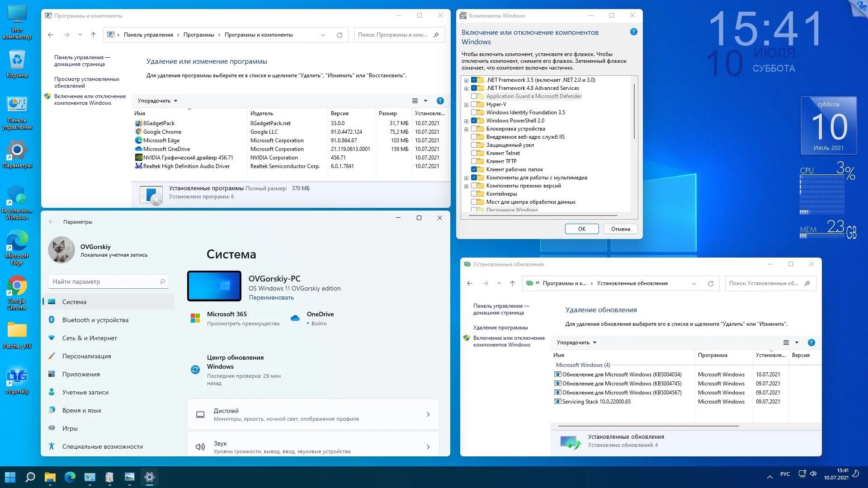
Task: Expand the Компоненты прежних версий tree node
Action: (467, 185)
